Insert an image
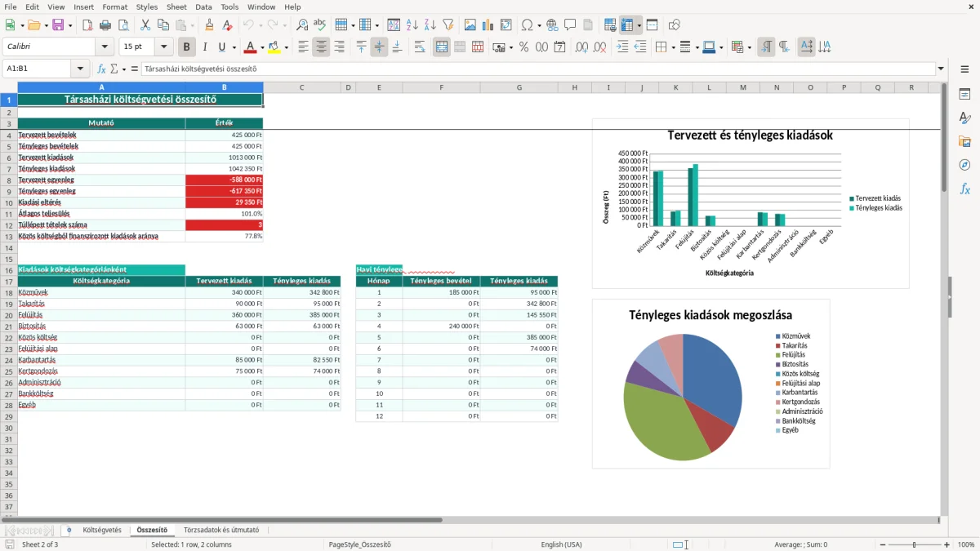Viewport: 980px width, 551px height. [471, 25]
